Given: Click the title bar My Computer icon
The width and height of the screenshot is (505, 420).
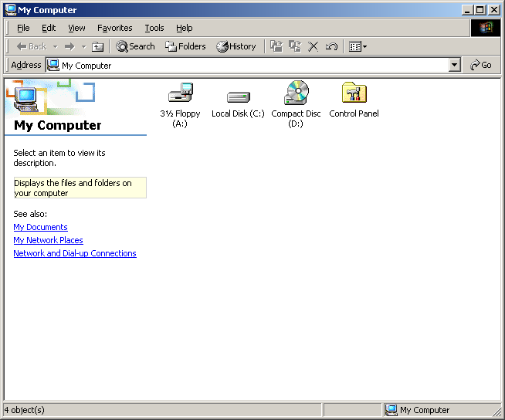Looking at the screenshot, I should pos(11,10).
